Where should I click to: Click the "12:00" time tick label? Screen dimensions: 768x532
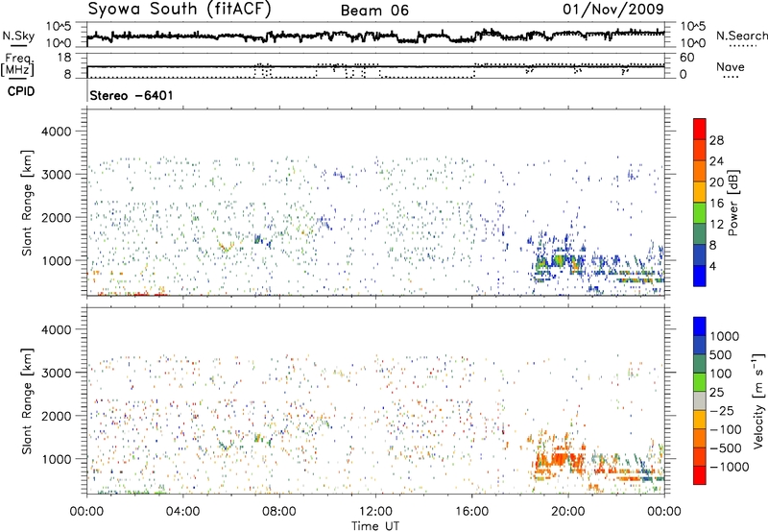pos(375,512)
